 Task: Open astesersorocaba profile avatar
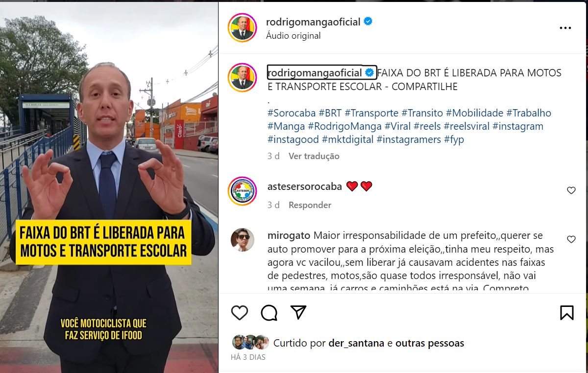(x=242, y=191)
